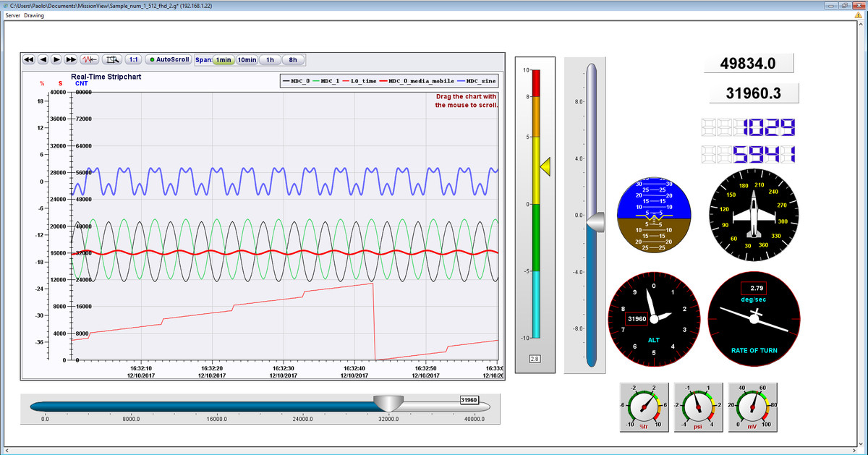Step the chart forward with the single right arrow
868x455 pixels.
(57, 59)
